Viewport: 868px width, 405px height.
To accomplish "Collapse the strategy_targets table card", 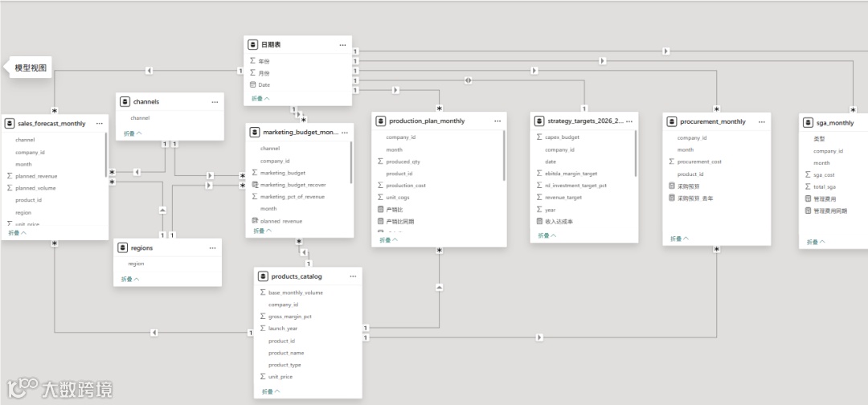I will (547, 235).
